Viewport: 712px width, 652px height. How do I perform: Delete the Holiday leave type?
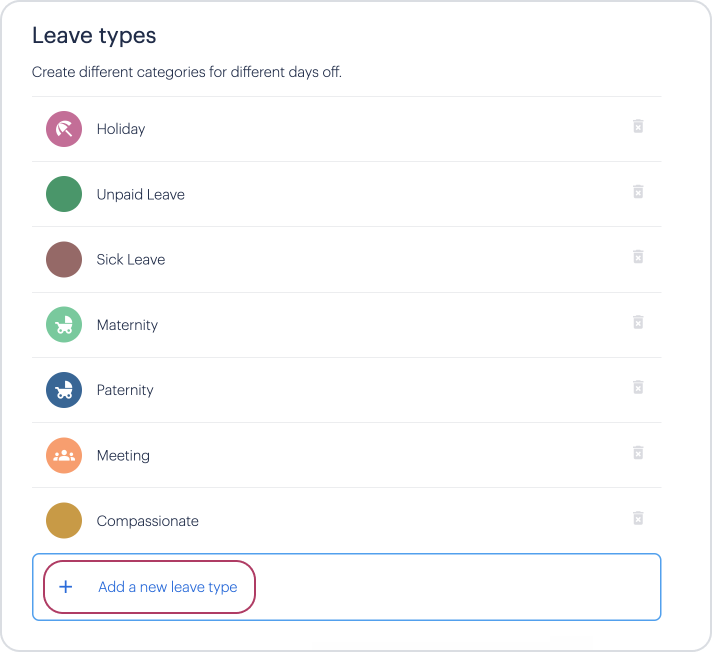638,126
